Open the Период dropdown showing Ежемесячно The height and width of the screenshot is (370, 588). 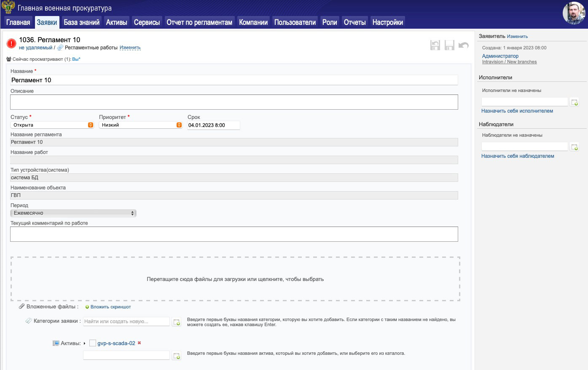click(x=73, y=213)
